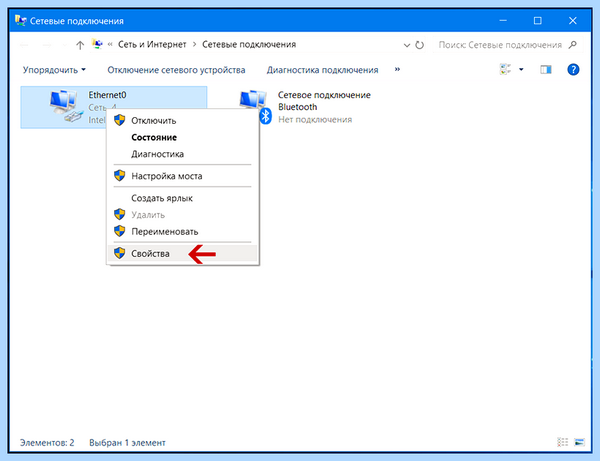
Task: Click Выбран 1 элемент status text
Action: tap(127, 443)
